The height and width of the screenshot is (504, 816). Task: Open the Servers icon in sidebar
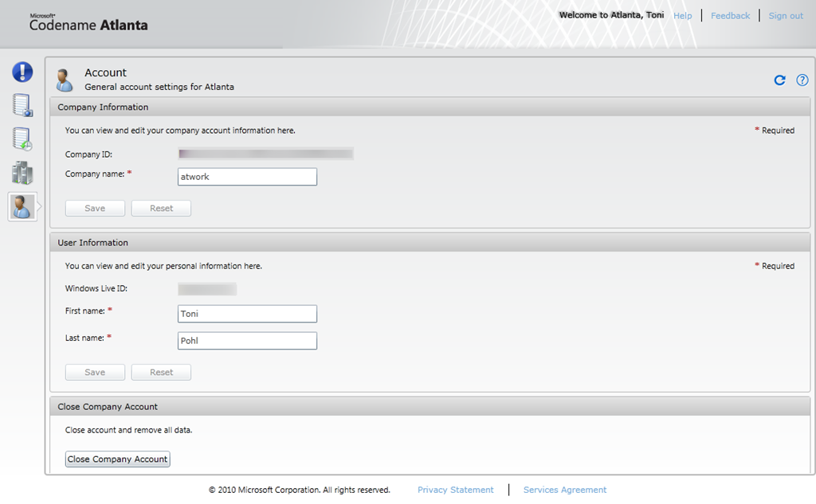(x=22, y=173)
